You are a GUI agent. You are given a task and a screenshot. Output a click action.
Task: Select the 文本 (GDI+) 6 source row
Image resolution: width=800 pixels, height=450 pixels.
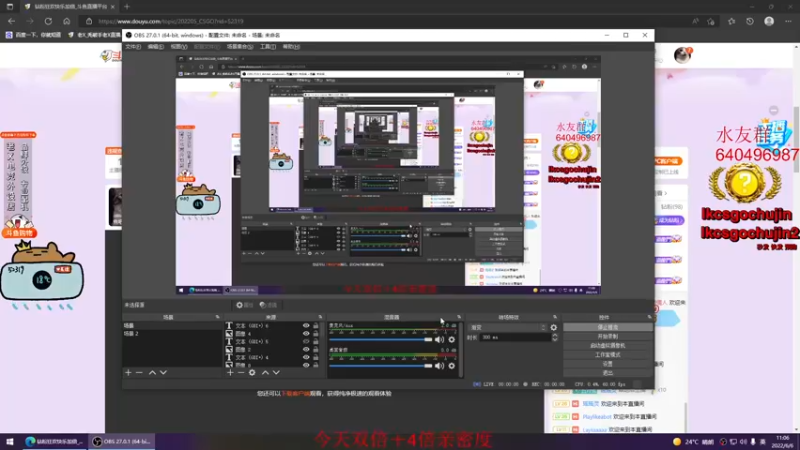pos(274,326)
